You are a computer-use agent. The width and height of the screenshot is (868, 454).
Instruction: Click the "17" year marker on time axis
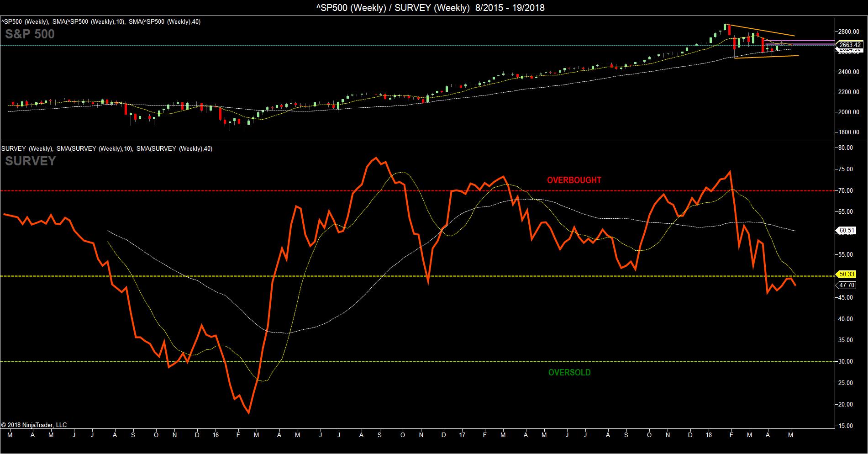463,435
